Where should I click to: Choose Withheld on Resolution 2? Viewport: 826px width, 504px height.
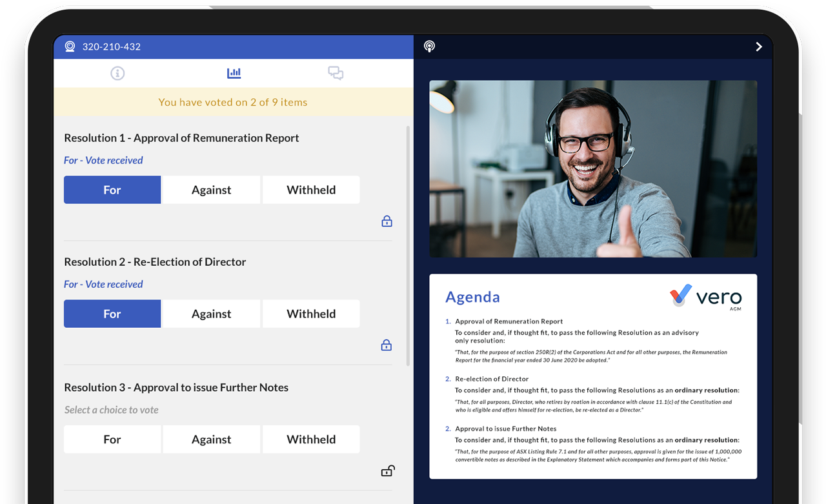pos(311,314)
